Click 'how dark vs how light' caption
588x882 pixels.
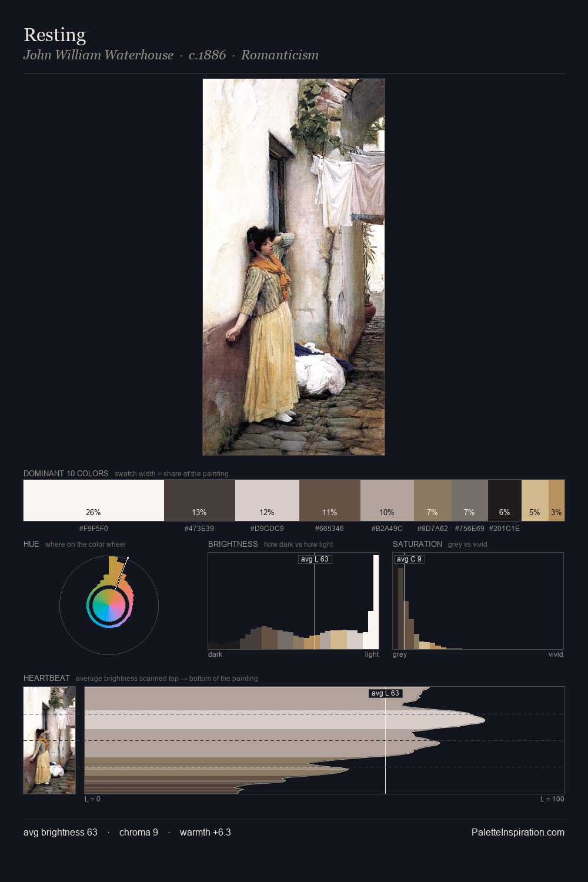[299, 544]
